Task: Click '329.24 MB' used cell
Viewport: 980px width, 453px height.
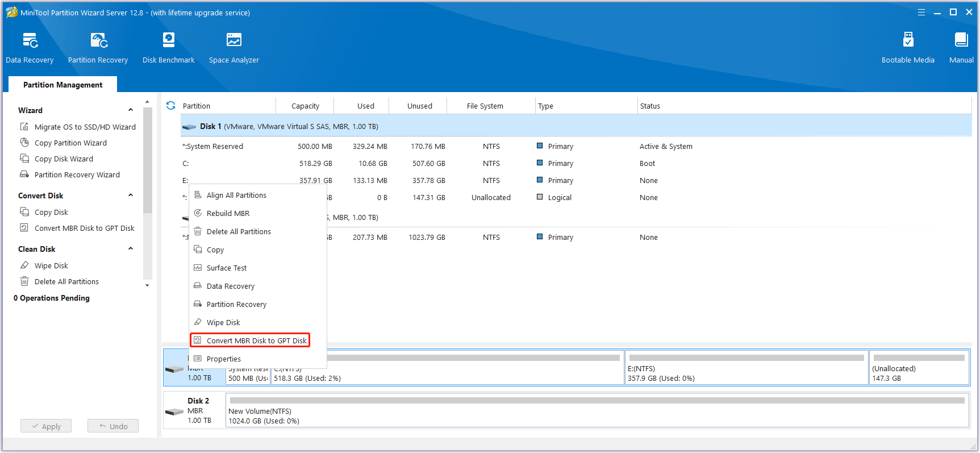Action: click(370, 146)
